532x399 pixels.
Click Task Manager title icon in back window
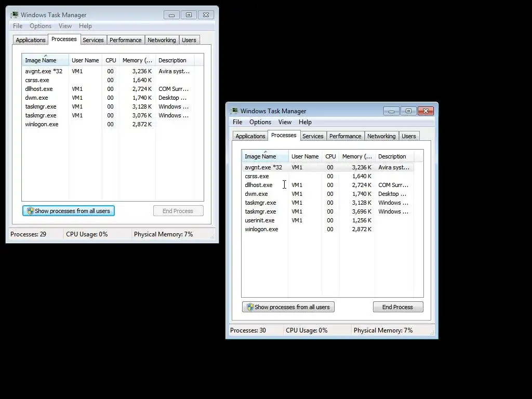14,15
